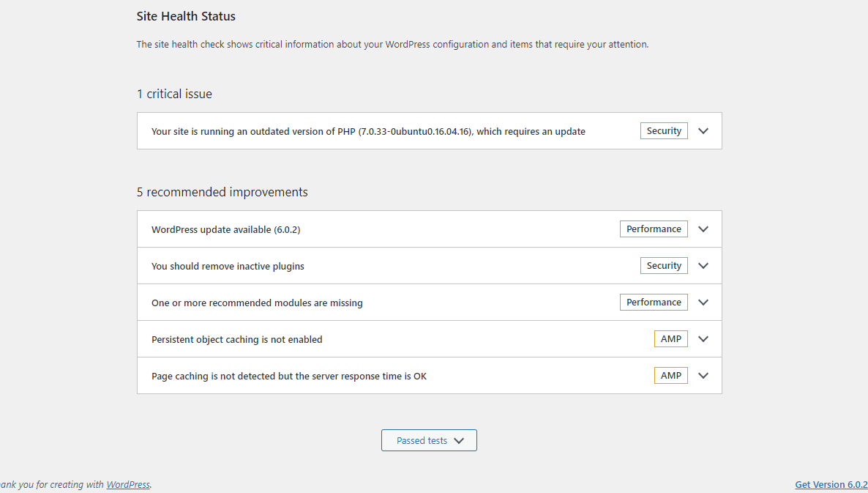The image size is (868, 493).
Task: Expand the remove inactive plugins chevron
Action: 703,266
